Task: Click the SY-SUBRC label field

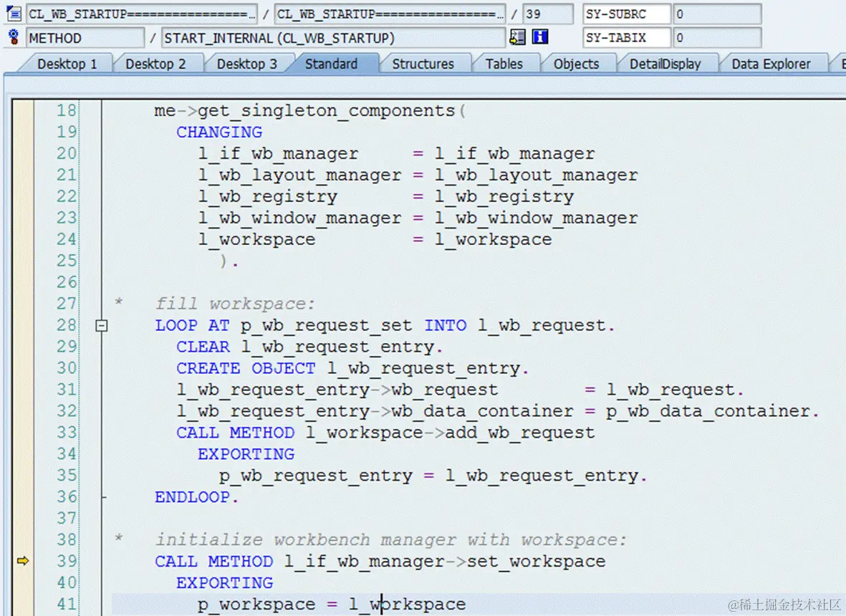Action: coord(626,14)
